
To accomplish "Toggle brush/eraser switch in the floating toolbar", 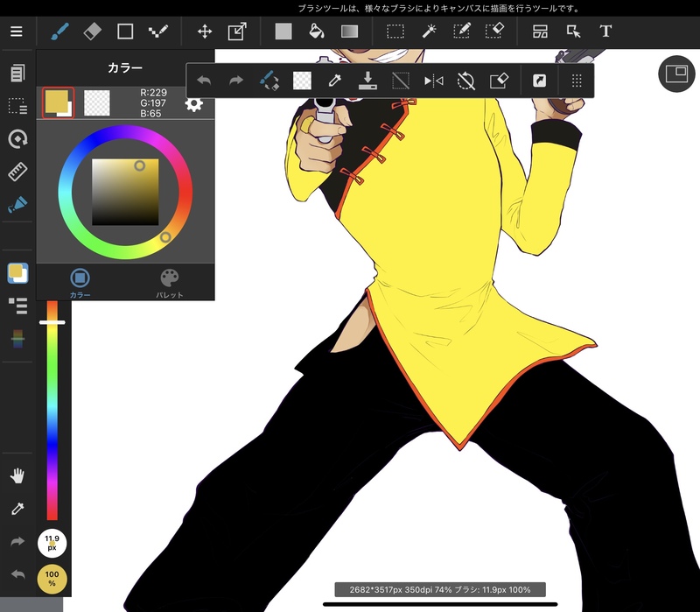I will tap(269, 81).
